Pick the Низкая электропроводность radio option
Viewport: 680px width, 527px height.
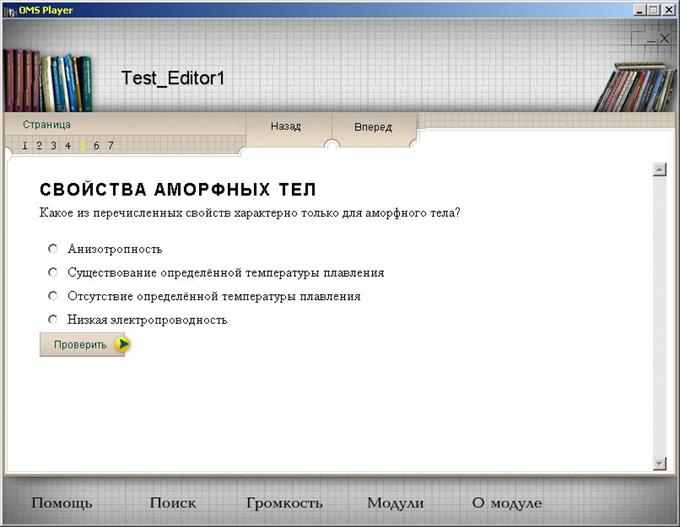coord(53,320)
